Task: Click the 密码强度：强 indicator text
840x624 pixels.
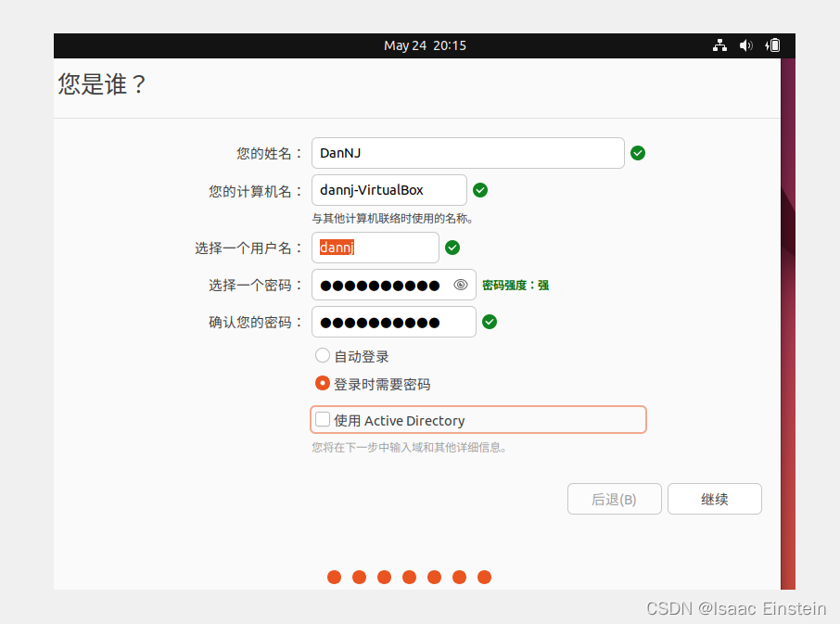Action: tap(515, 286)
